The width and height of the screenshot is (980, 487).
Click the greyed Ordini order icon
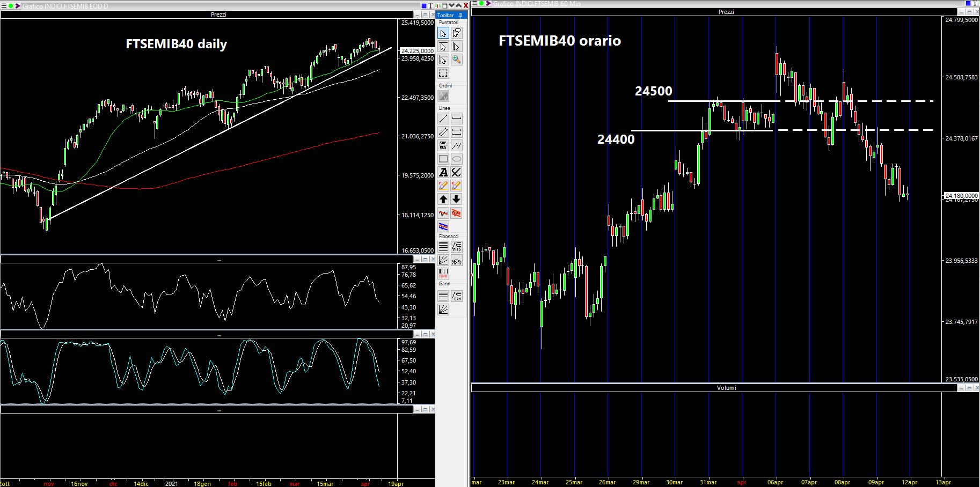[443, 96]
